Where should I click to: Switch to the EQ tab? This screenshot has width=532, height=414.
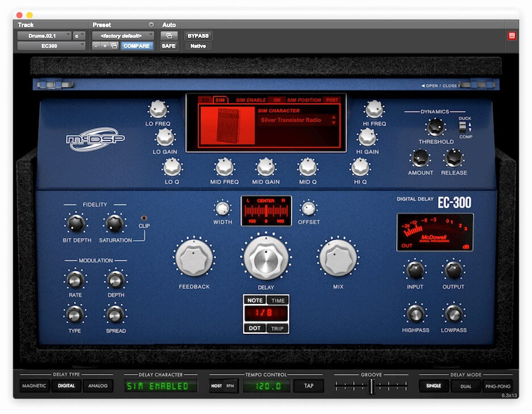click(x=206, y=100)
